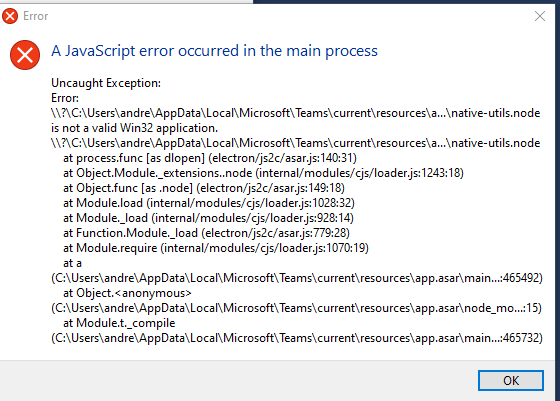
Task: Click the "Error" window title text
Action: coord(35,16)
